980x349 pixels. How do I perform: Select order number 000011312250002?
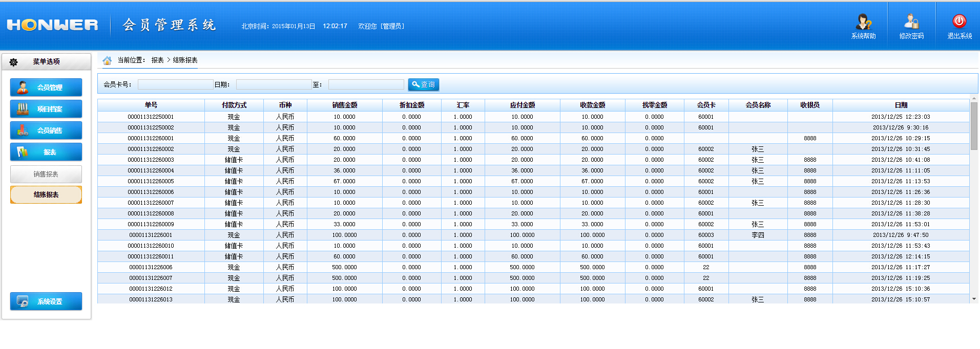pyautogui.click(x=151, y=127)
